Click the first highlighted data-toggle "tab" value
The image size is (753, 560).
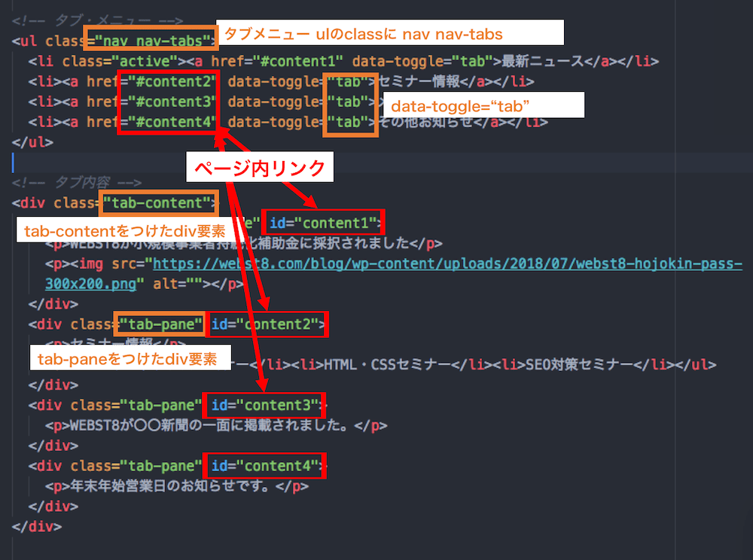(x=349, y=81)
